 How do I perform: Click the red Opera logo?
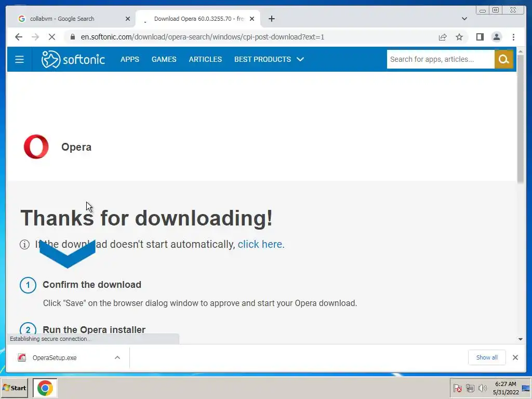coord(36,147)
